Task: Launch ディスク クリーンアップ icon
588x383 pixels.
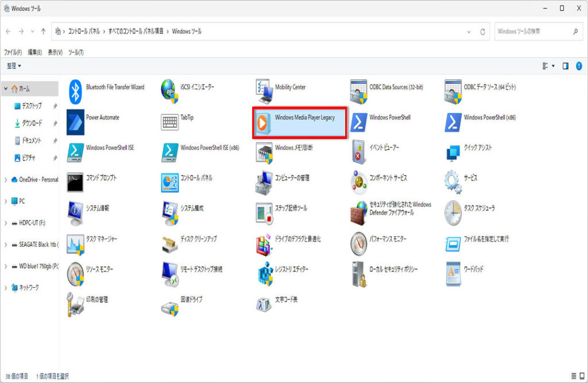Action: coord(170,243)
